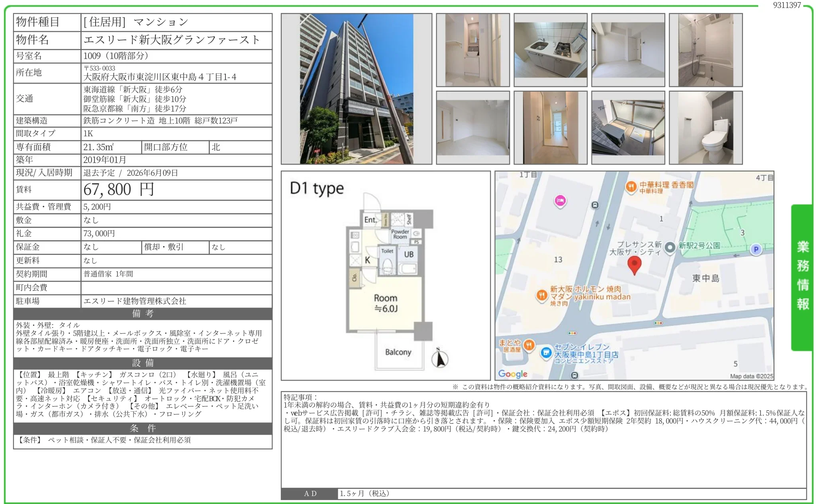View the kitchen with gas stove photo
The height and width of the screenshot is (504, 819).
coord(551,49)
